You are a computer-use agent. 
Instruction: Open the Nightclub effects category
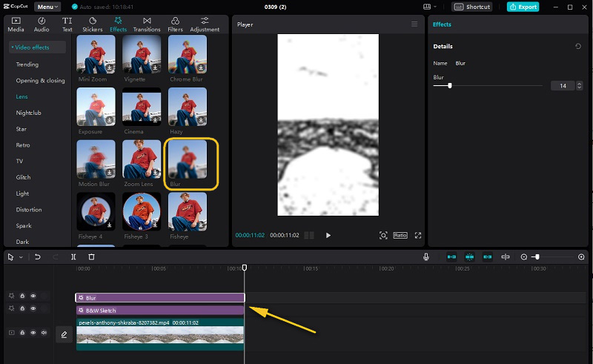[29, 113]
